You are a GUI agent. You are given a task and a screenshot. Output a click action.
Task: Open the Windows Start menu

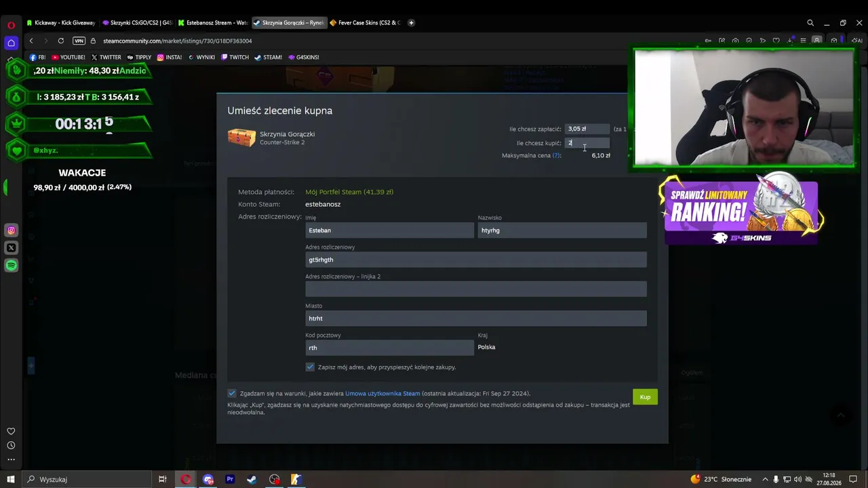point(11,479)
